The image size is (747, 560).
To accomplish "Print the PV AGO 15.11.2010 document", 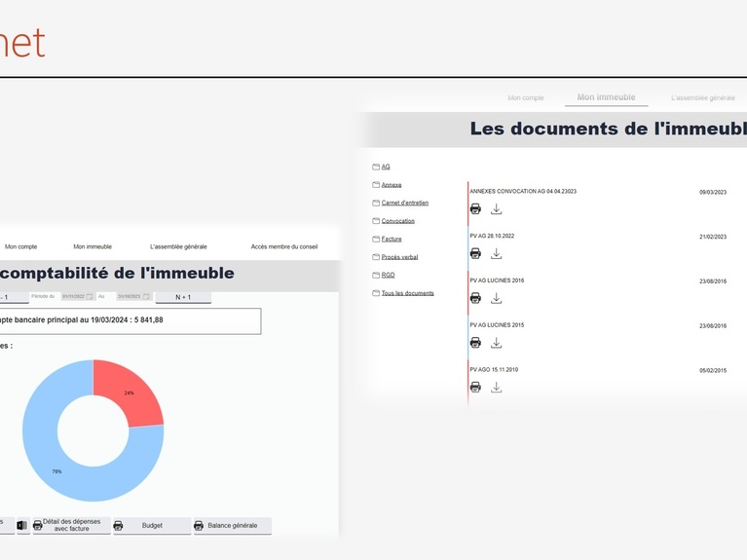I will coord(475,387).
